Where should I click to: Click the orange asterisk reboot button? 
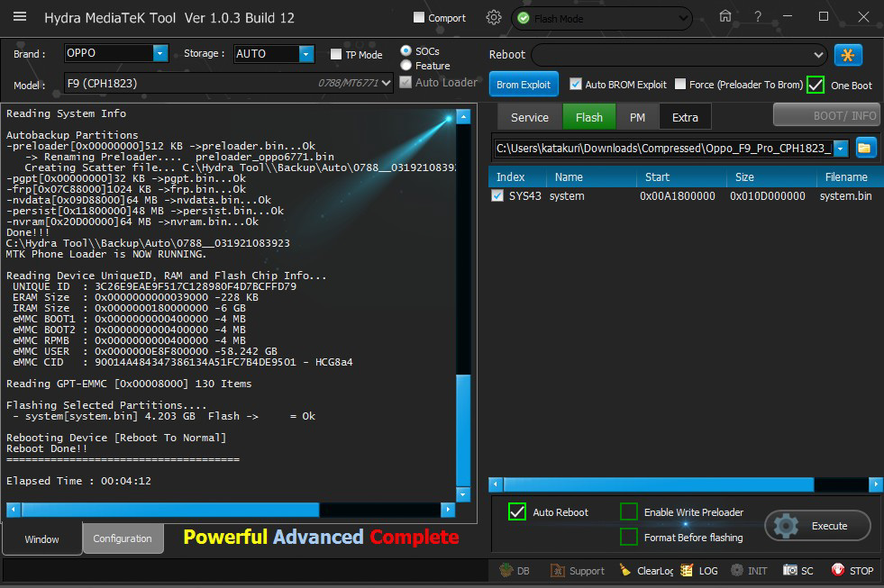click(x=847, y=55)
